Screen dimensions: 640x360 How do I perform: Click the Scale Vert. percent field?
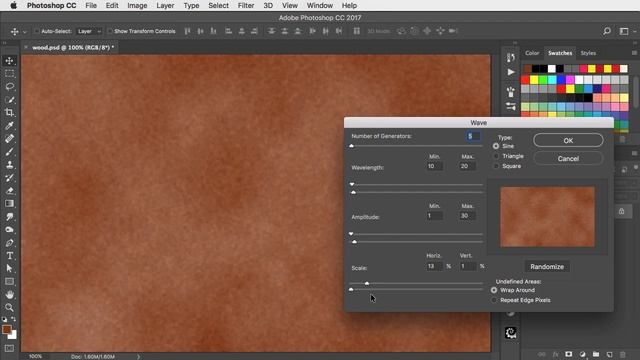click(467, 266)
